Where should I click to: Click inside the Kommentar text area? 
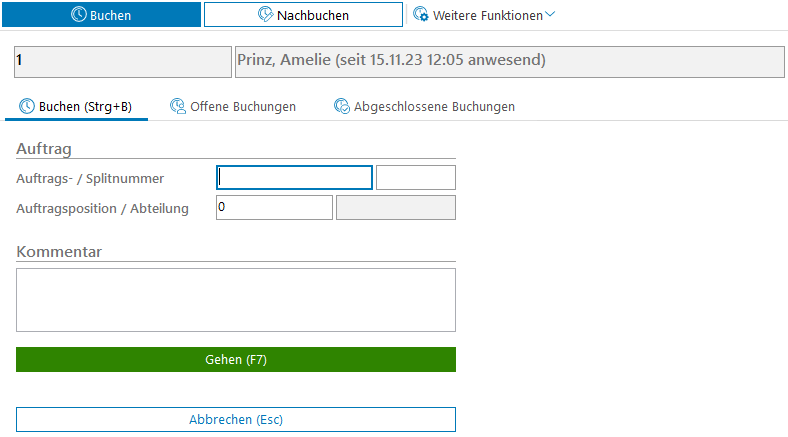pyautogui.click(x=236, y=299)
